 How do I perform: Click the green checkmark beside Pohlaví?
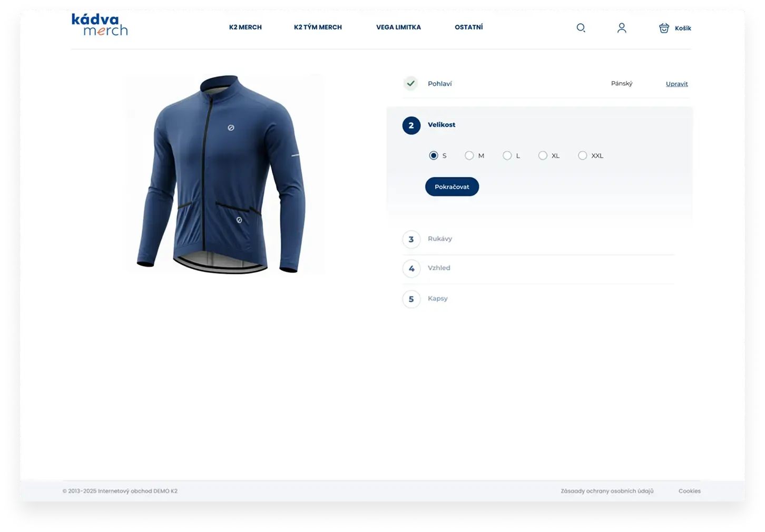(x=410, y=83)
